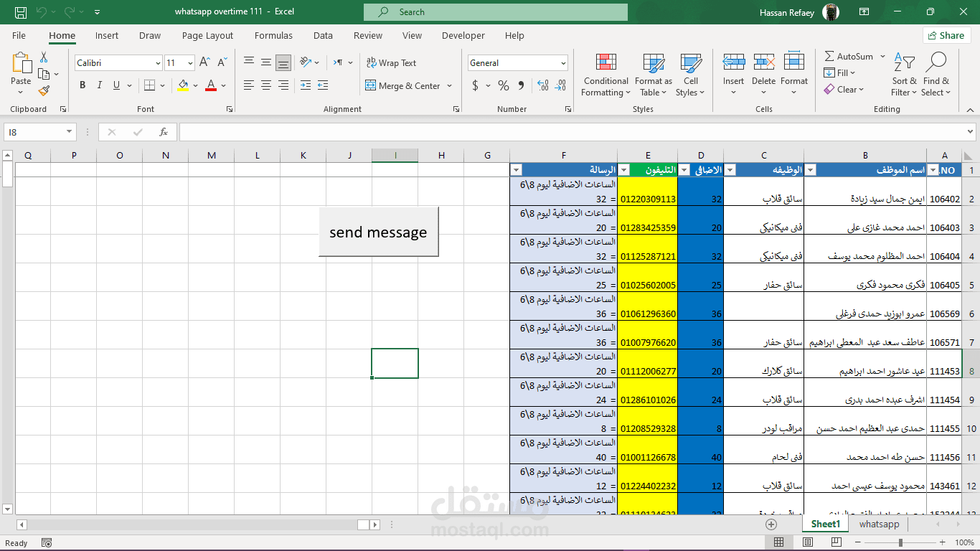Open the Merge & Center dropdown arrow
Viewport: 980px width, 551px height.
point(450,85)
